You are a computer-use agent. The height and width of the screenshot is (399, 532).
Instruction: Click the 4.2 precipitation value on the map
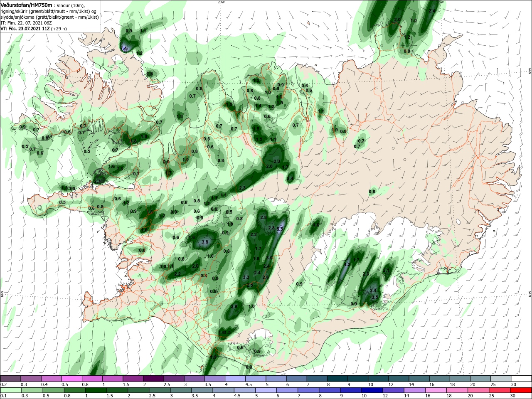(347, 264)
